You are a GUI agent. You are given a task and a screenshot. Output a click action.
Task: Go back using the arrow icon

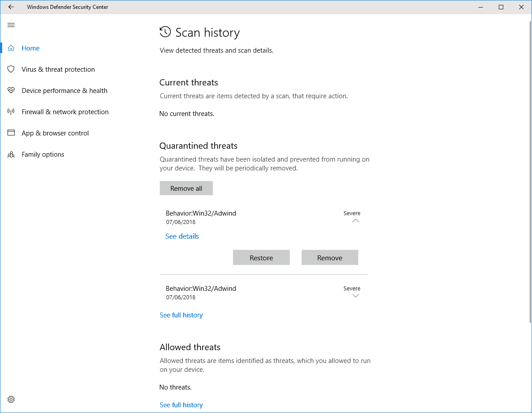(x=11, y=7)
